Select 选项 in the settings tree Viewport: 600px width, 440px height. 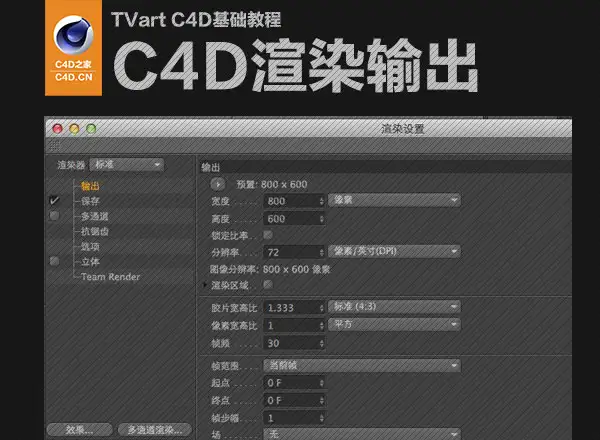coord(90,246)
